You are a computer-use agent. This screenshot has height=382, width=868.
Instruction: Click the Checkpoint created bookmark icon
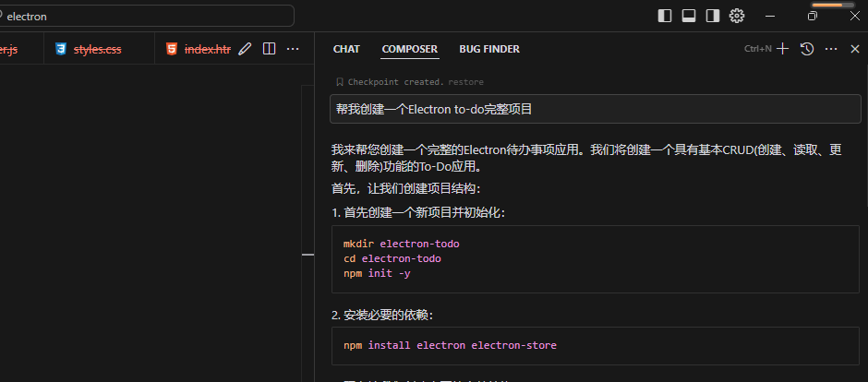click(340, 82)
